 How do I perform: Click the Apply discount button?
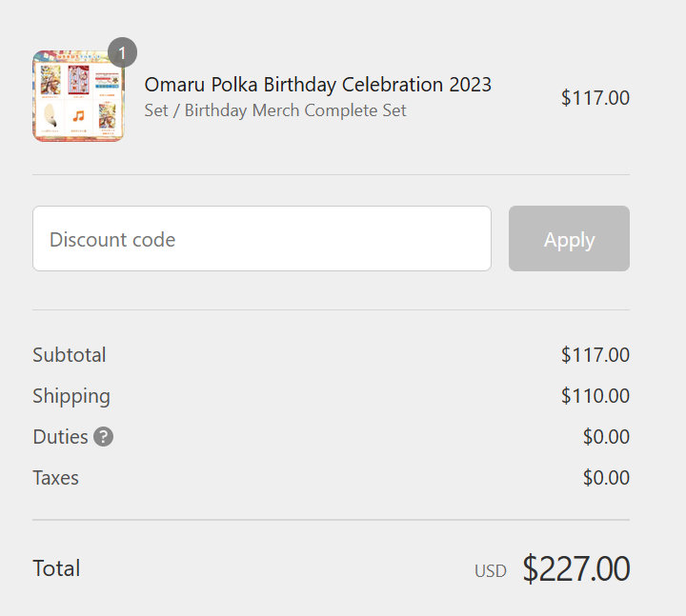tap(569, 239)
